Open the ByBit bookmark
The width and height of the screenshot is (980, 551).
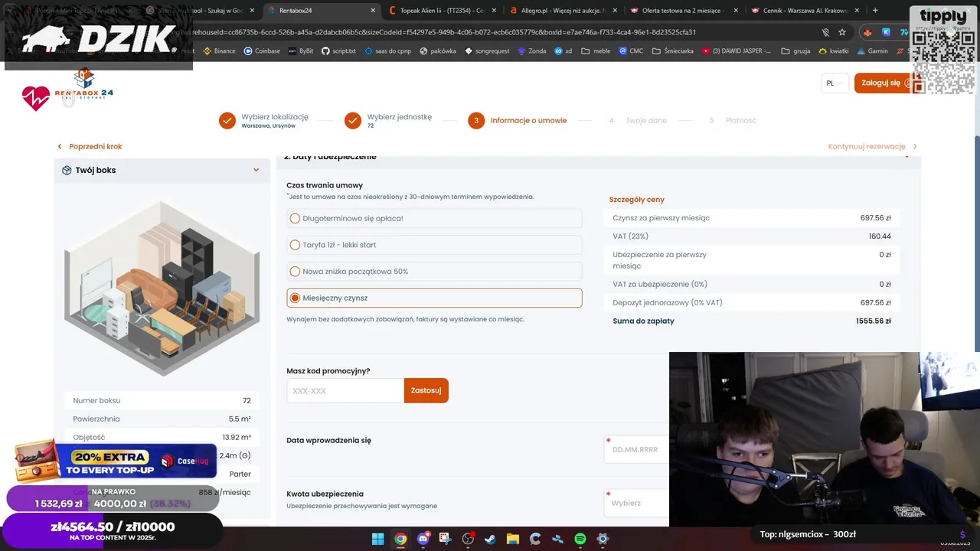pos(301,51)
